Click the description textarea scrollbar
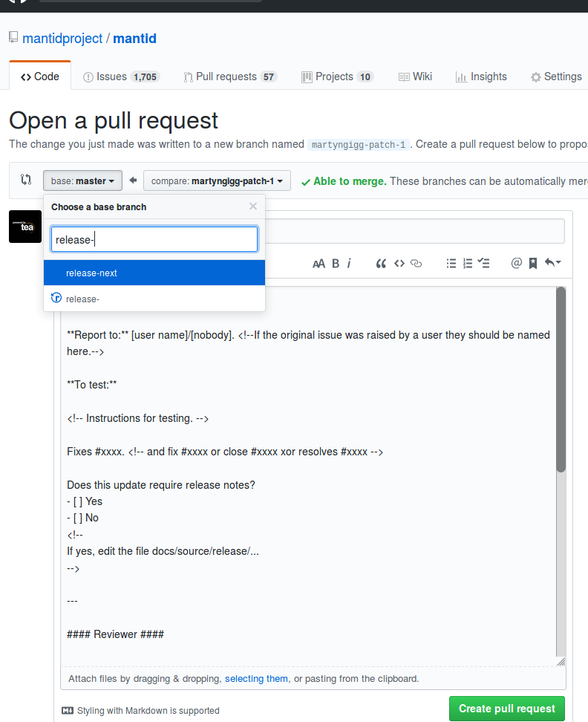The image size is (588, 722). point(561,380)
